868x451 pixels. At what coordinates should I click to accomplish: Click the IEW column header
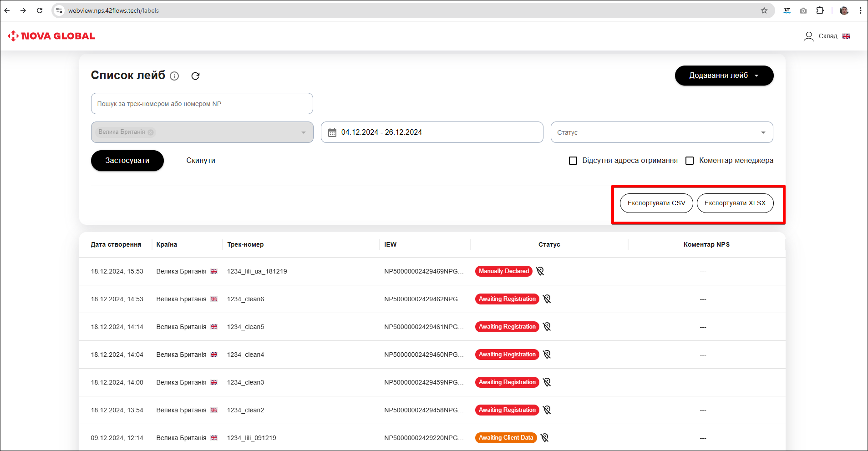pyautogui.click(x=391, y=244)
